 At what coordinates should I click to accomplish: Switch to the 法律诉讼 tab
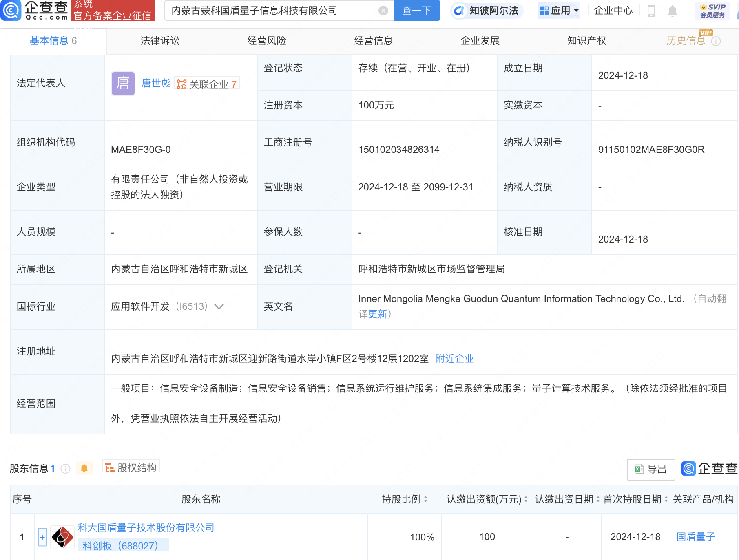coord(160,41)
